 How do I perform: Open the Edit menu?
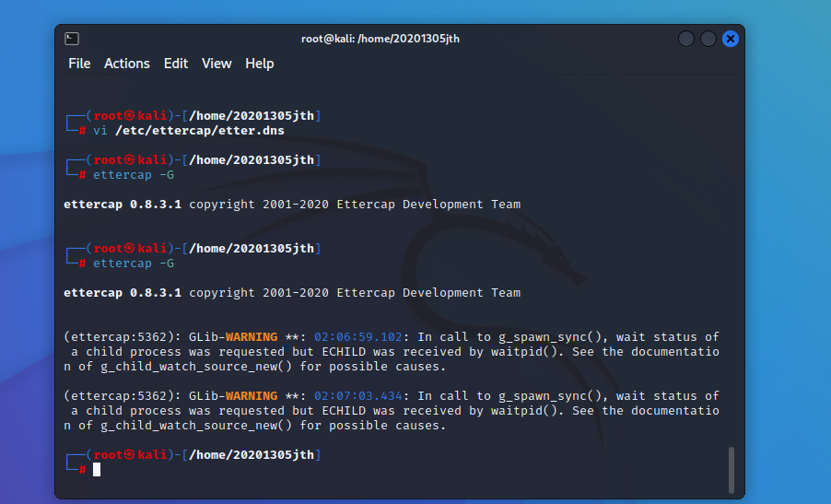click(x=175, y=64)
